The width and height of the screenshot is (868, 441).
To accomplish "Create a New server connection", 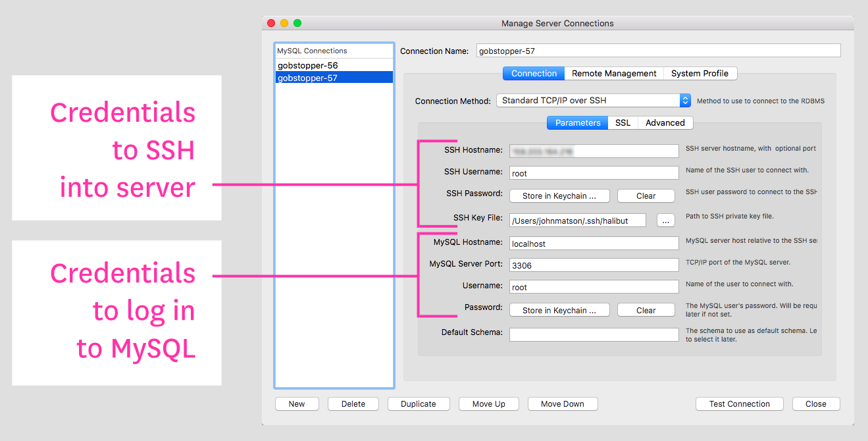I will click(297, 404).
